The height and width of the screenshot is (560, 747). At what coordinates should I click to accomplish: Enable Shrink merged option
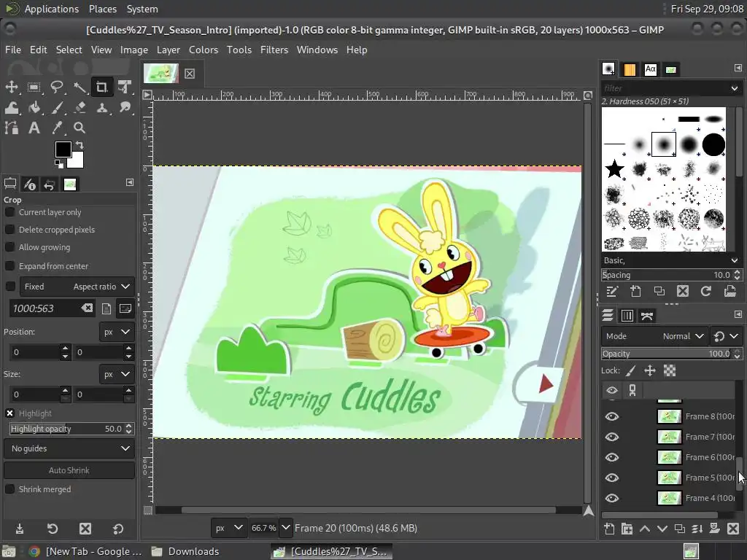pos(9,489)
